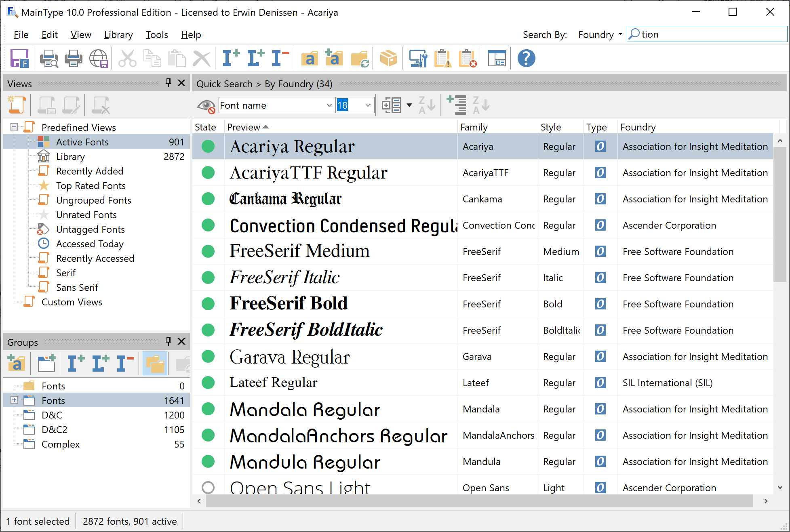
Task: Open the Font name preview text dropdown
Action: click(x=329, y=105)
